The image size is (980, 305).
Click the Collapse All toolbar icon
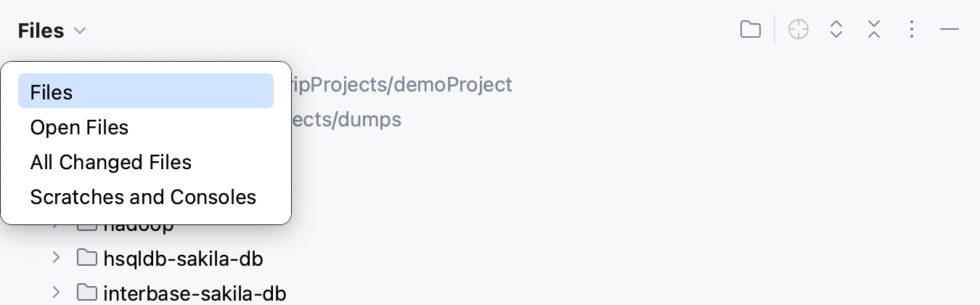[x=874, y=30]
